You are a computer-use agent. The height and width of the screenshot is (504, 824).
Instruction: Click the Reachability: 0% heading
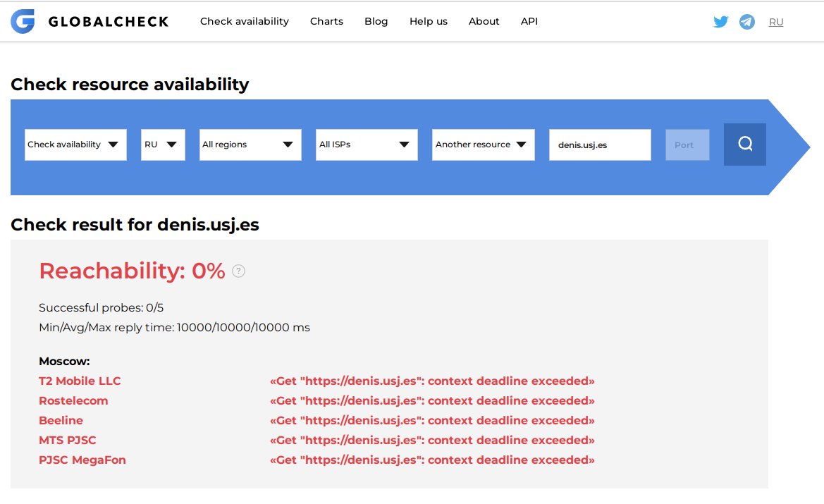coord(132,271)
